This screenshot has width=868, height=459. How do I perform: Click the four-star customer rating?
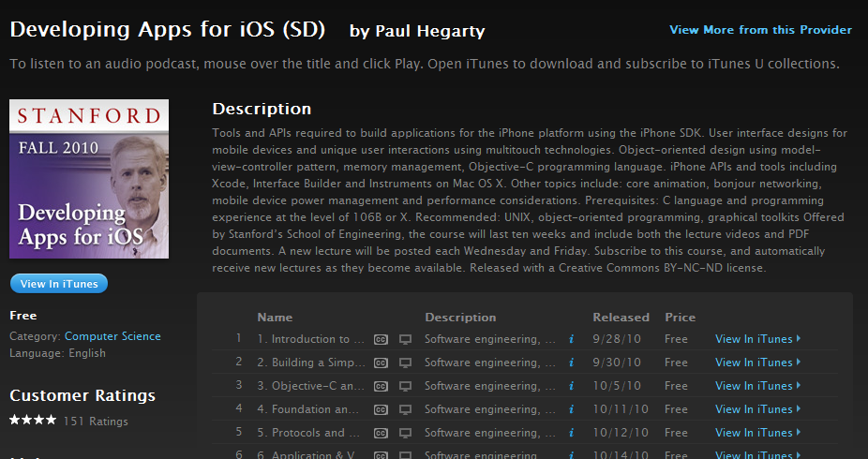[x=33, y=422]
